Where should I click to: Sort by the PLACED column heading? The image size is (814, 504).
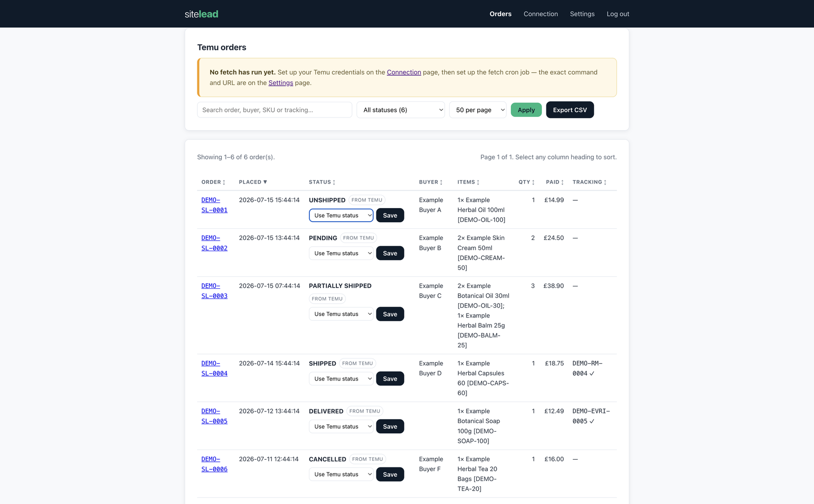pyautogui.click(x=253, y=182)
